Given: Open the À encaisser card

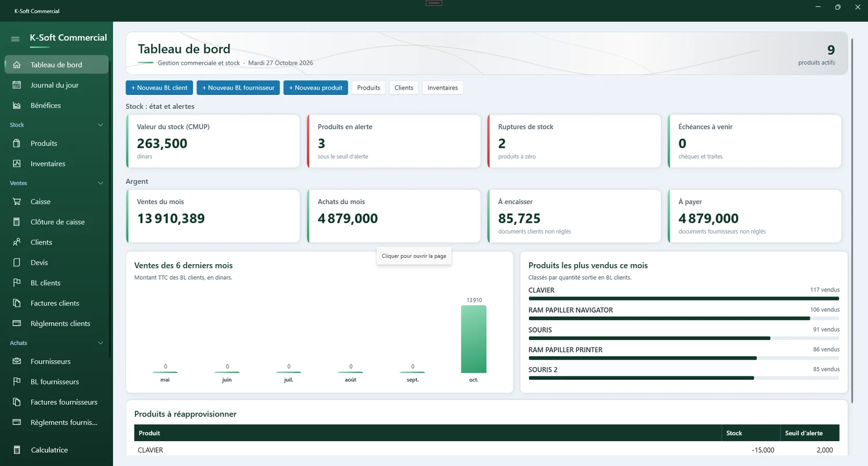Looking at the screenshot, I should point(574,216).
